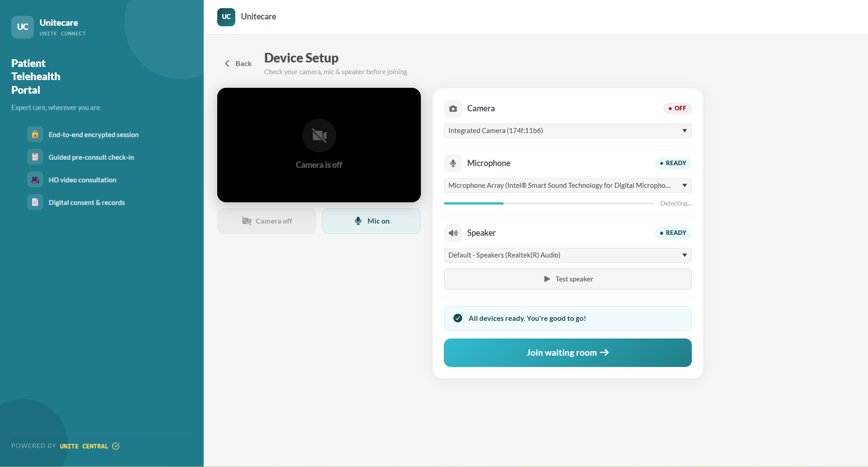
Task: Toggle the Mic on button
Action: [x=371, y=221]
